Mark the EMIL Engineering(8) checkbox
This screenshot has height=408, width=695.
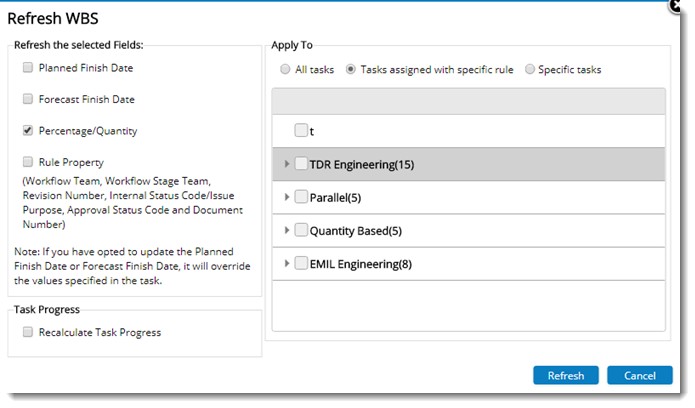point(301,264)
